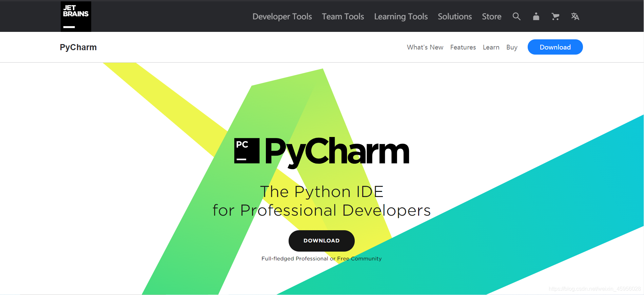The height and width of the screenshot is (295, 644).
Task: Go to the Features page
Action: (x=463, y=47)
